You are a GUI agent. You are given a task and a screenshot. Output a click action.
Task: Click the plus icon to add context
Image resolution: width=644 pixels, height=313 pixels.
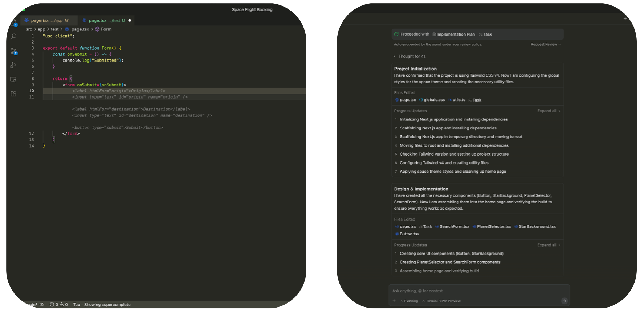pyautogui.click(x=394, y=301)
